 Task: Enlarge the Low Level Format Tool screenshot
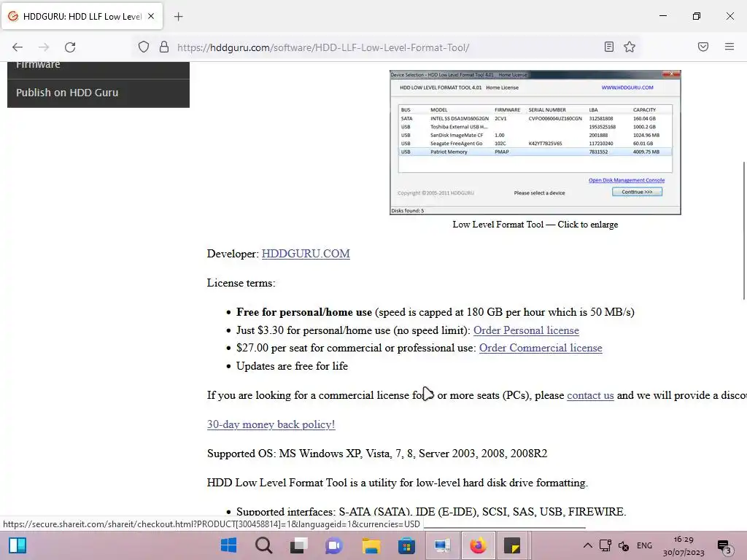point(535,142)
